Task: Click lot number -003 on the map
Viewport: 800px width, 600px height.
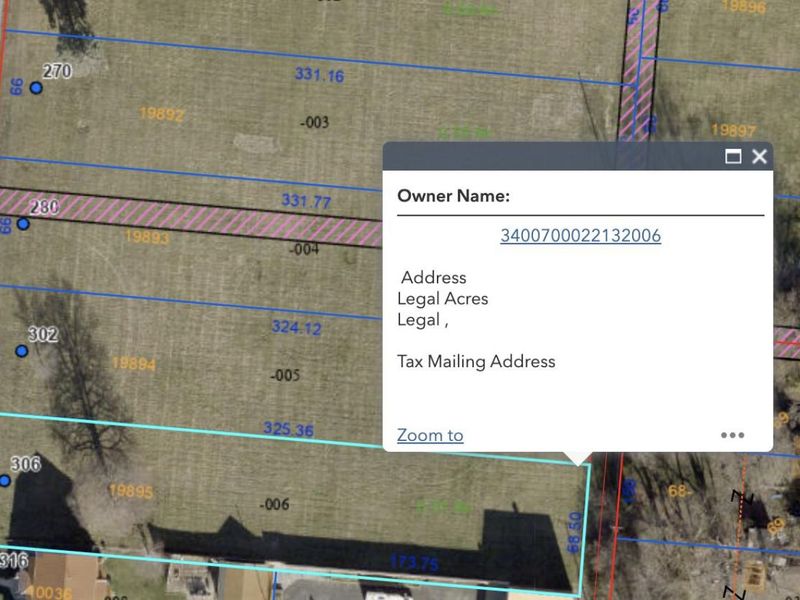Action: pyautogui.click(x=314, y=122)
